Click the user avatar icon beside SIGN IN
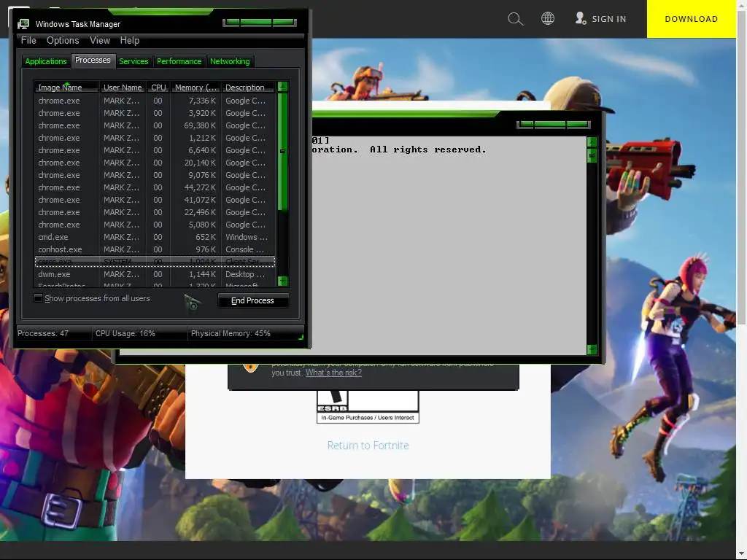Screen dimensions: 747x560 point(580,18)
